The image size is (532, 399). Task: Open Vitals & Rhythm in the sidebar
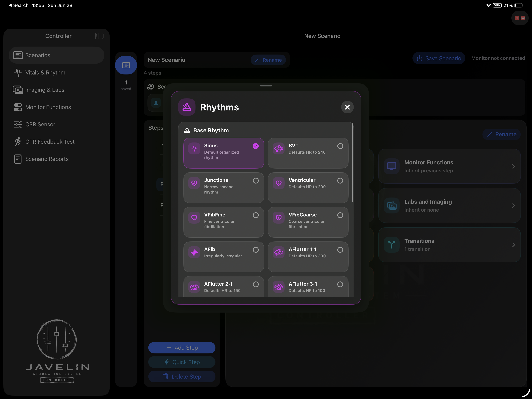[x=57, y=72]
